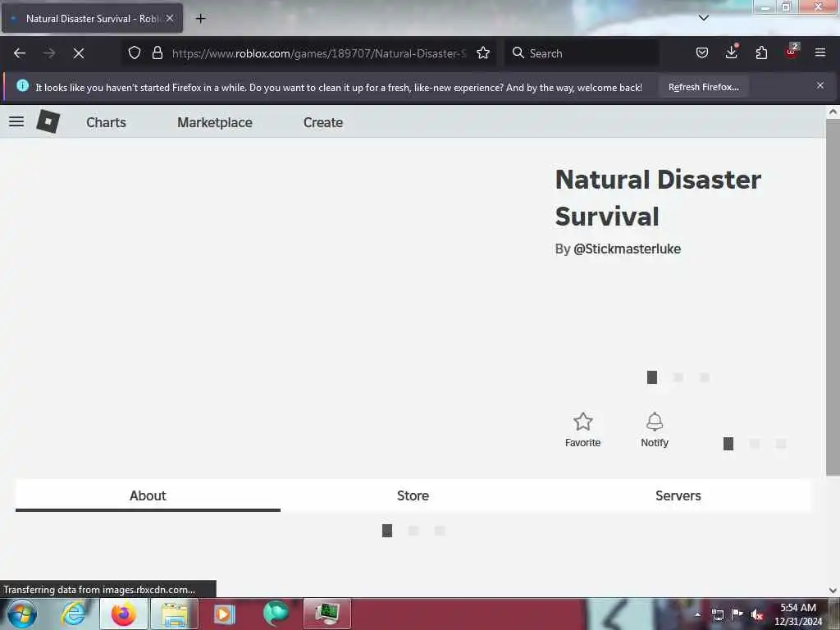Enable notifications with the Notify bell
This screenshot has height=630, width=840.
(x=655, y=430)
